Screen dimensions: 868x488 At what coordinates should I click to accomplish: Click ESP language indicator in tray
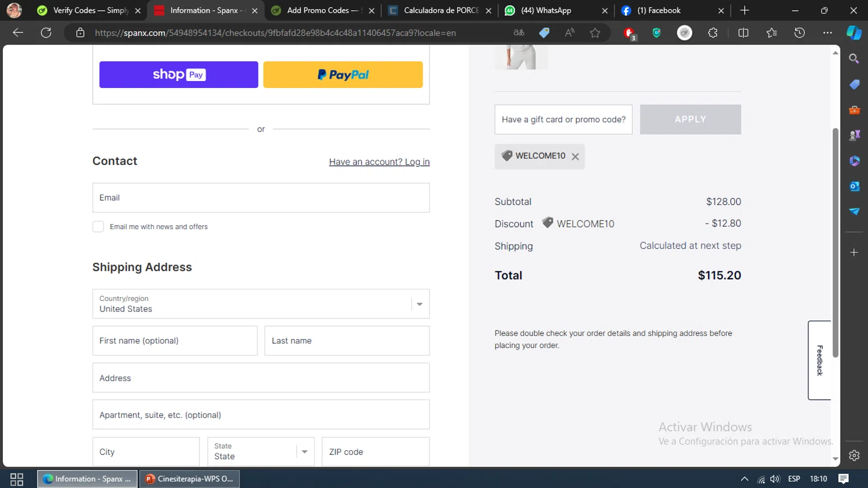click(794, 479)
